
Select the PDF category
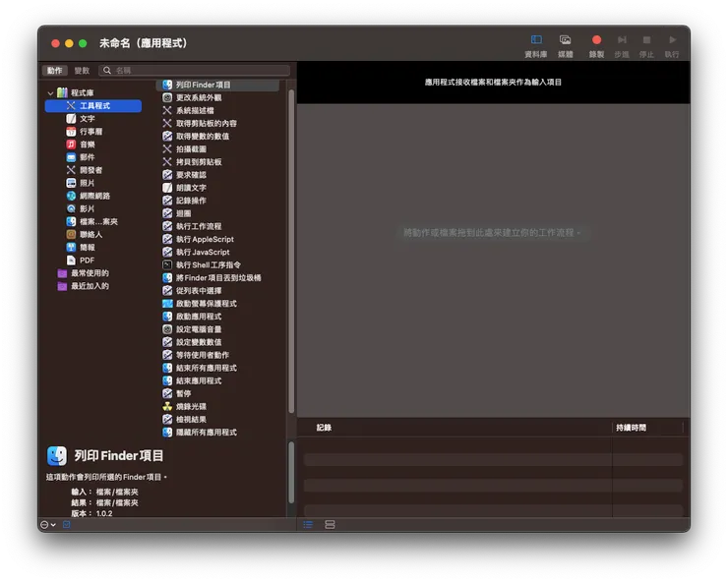(x=81, y=261)
